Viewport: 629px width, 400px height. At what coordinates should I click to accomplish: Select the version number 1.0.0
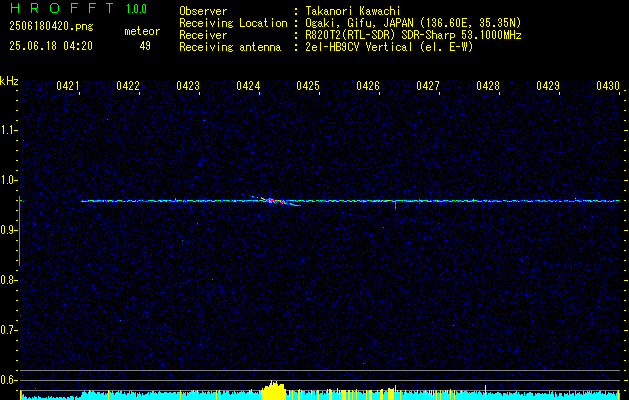pyautogui.click(x=136, y=9)
